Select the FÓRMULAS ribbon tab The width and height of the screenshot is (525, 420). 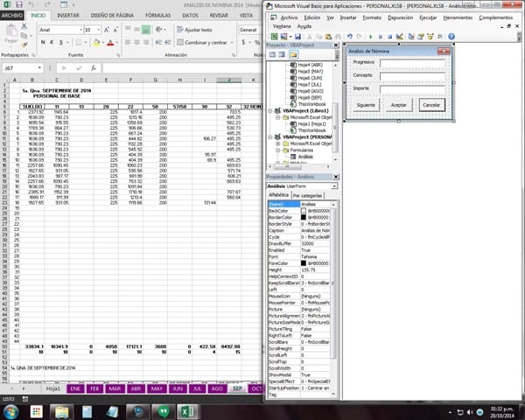tap(157, 16)
